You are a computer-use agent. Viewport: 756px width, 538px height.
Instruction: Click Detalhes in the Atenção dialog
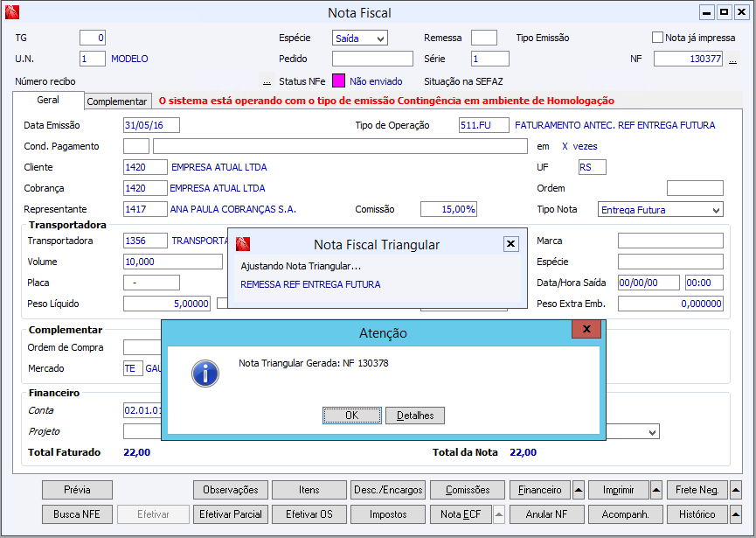(x=415, y=416)
